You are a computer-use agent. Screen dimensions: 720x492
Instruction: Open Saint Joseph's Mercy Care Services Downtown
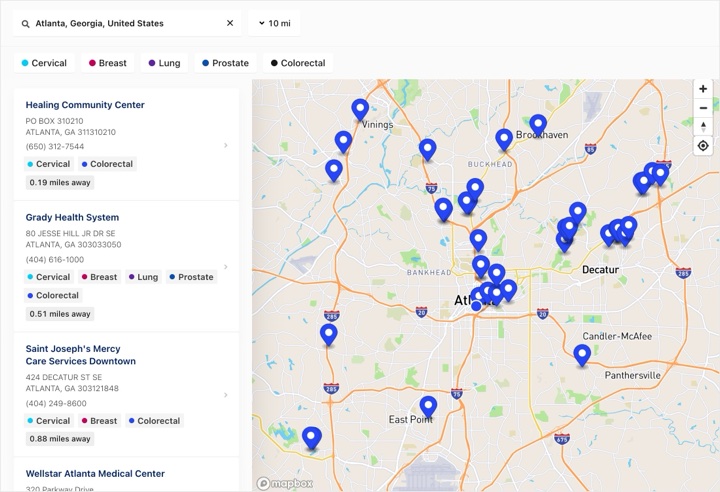80,355
